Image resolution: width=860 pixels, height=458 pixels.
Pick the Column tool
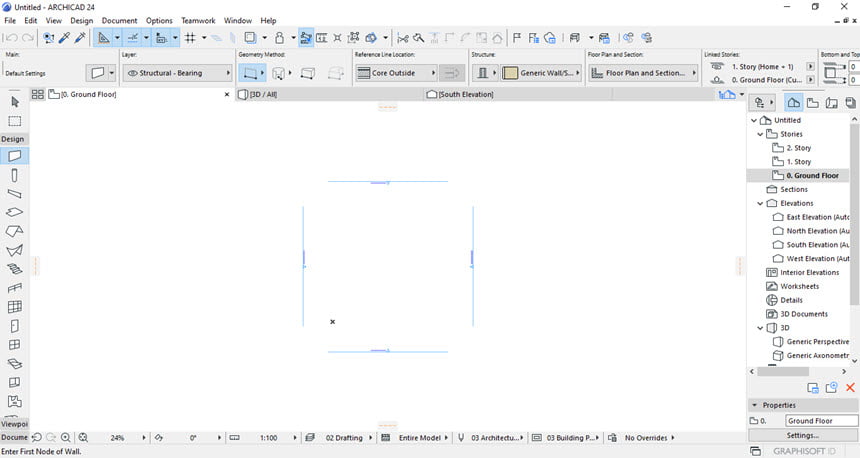[x=15, y=175]
